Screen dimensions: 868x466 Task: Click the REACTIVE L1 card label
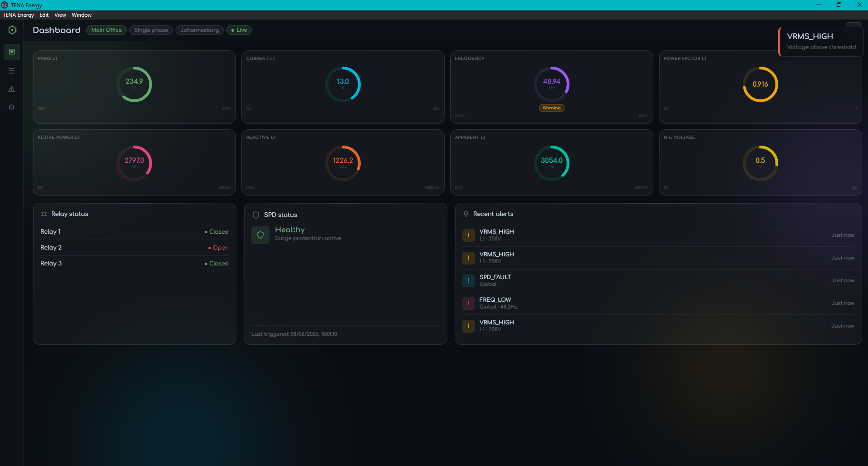coord(261,137)
